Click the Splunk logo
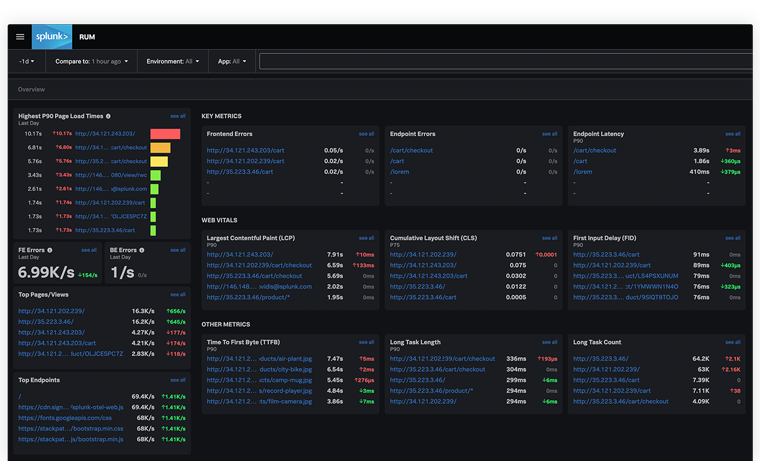Image resolution: width=760 pixels, height=461 pixels. click(52, 37)
